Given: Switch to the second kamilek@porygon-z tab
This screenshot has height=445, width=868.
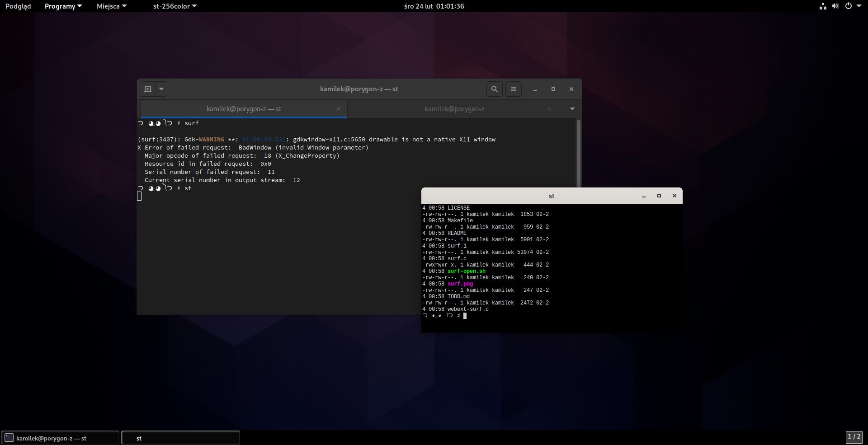Looking at the screenshot, I should point(454,109).
